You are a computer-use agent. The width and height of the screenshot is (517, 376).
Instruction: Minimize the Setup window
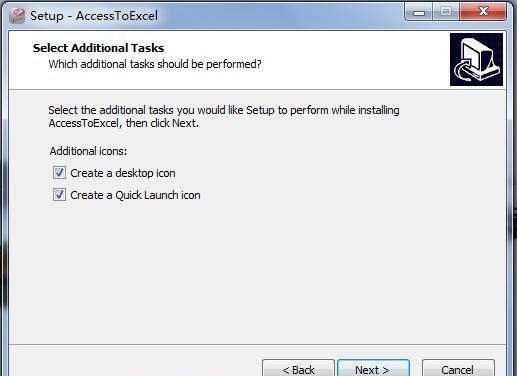(x=419, y=12)
